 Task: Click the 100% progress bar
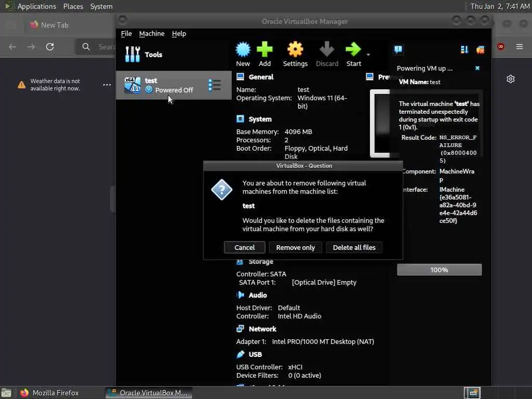439,270
